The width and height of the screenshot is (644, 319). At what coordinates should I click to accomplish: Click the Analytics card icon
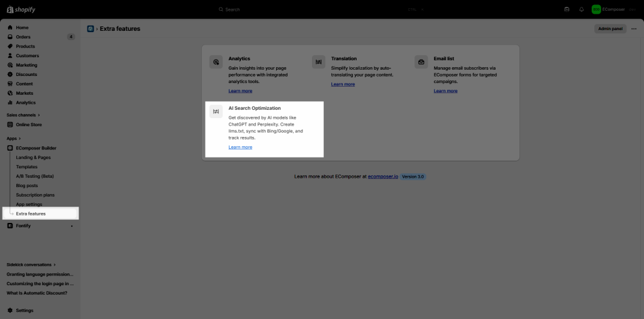coord(216,62)
